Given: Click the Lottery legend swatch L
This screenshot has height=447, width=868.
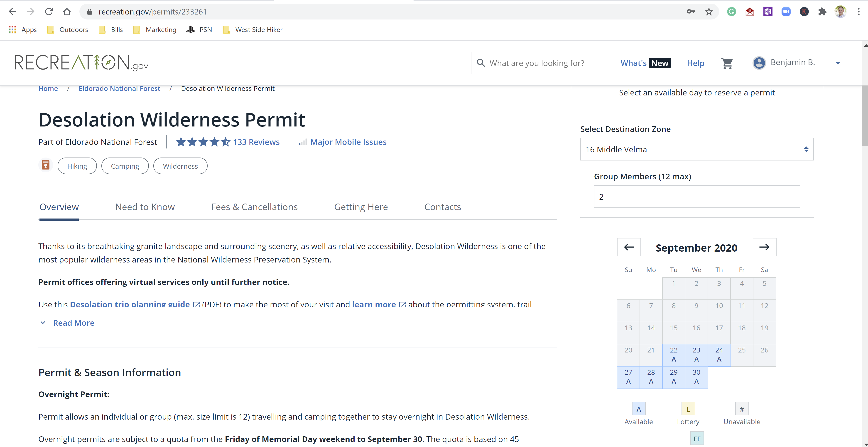Looking at the screenshot, I should click(688, 409).
